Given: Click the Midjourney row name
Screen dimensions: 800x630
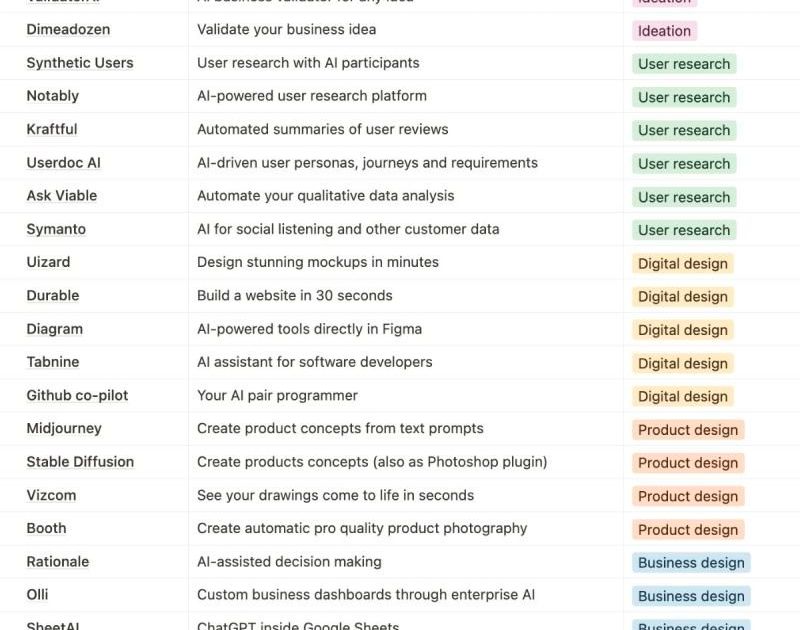Looking at the screenshot, I should point(64,428).
